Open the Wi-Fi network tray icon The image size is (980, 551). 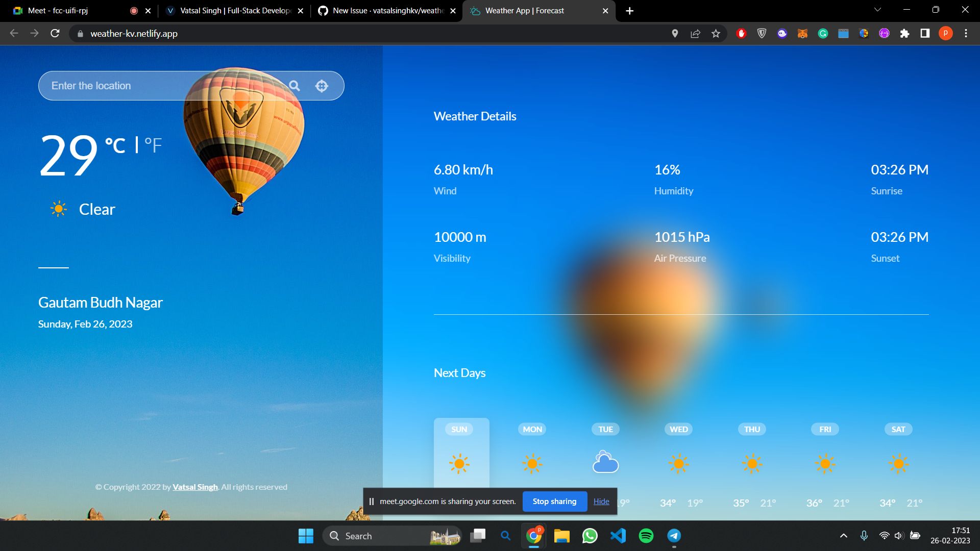pyautogui.click(x=884, y=536)
